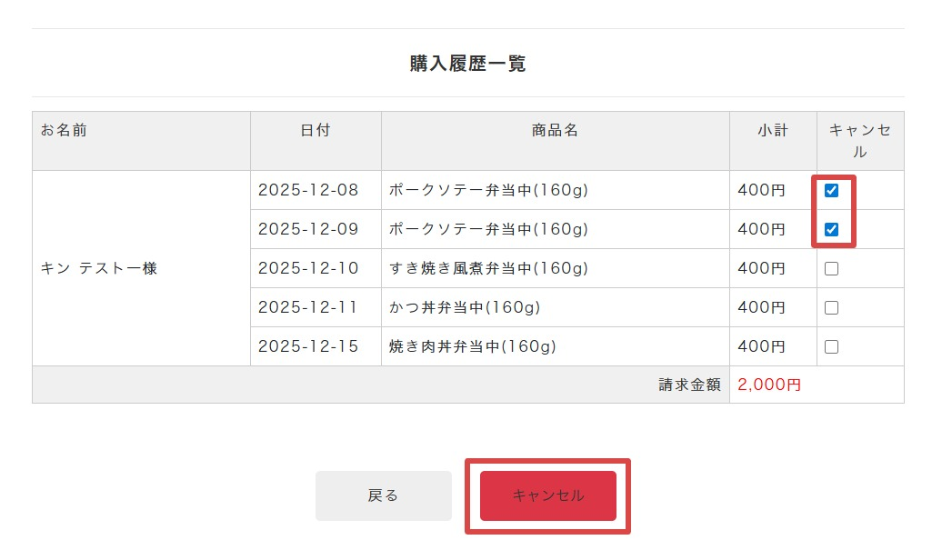Select the 焼き肉丼弁当中(160g) product cell
The height and width of the screenshot is (560, 942).
coord(472,347)
